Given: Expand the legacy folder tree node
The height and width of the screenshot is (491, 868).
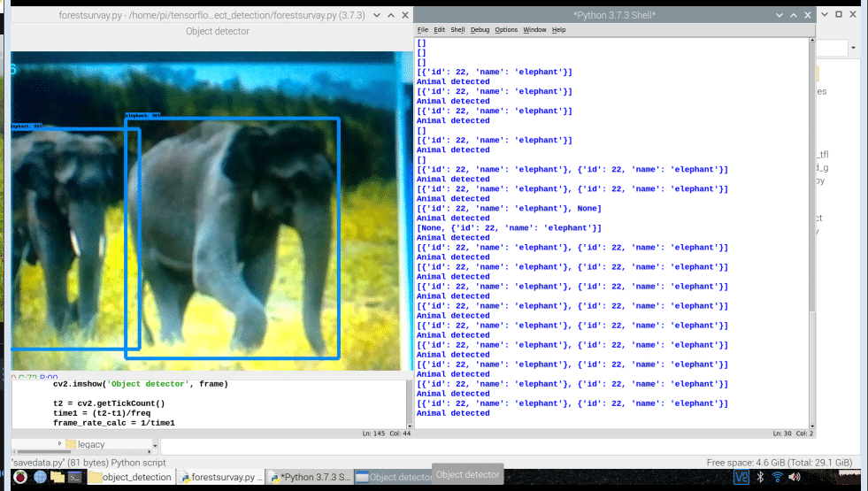Looking at the screenshot, I should pyautogui.click(x=60, y=444).
